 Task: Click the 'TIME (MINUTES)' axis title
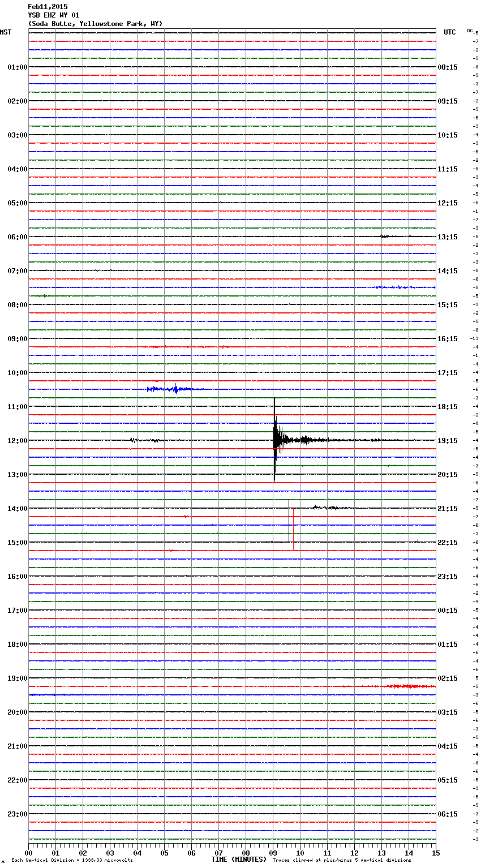[239, 860]
